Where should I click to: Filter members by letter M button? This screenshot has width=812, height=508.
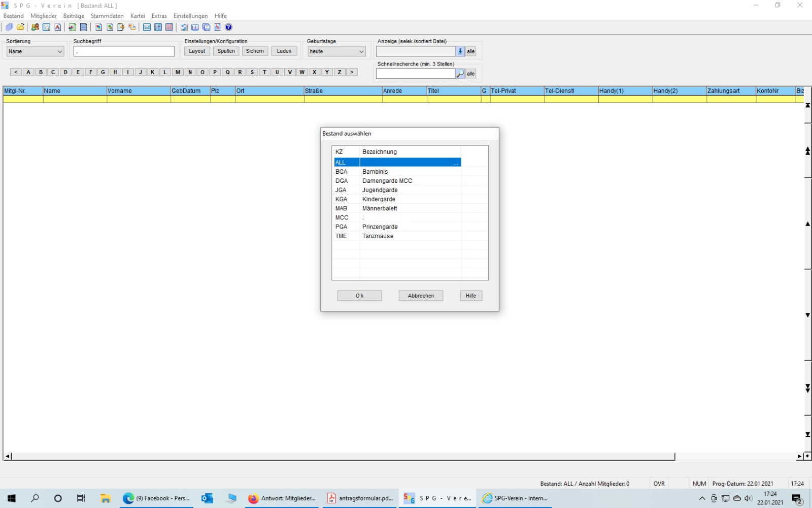click(178, 72)
